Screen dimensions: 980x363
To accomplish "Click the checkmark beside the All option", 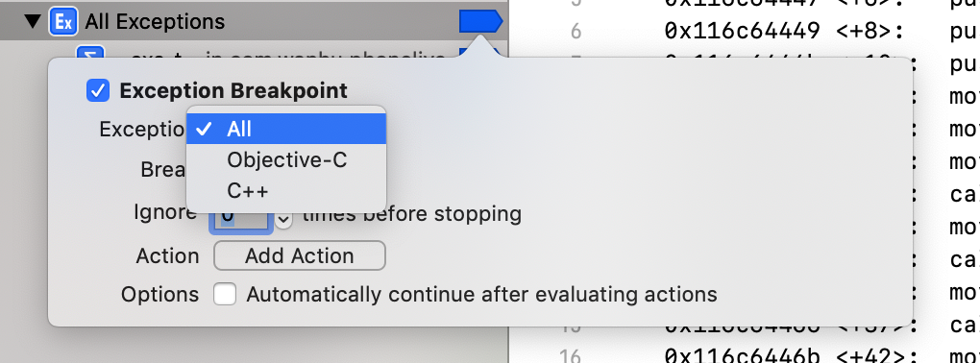I will 205,130.
